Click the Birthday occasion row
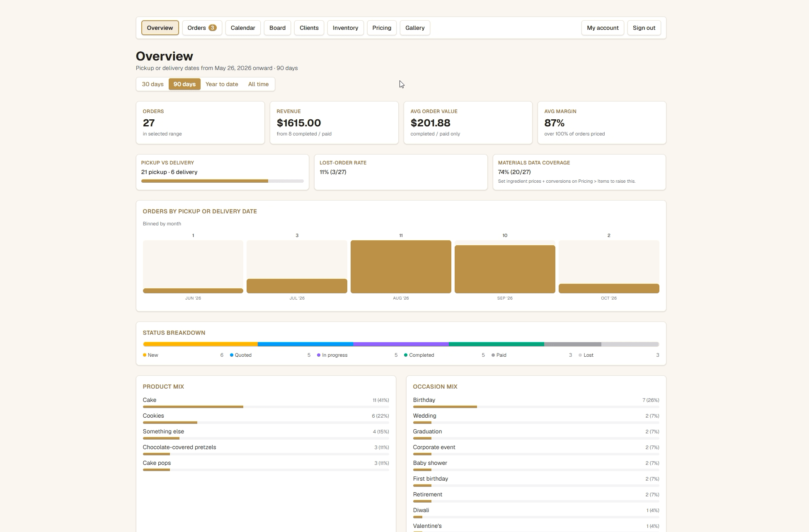This screenshot has height=532, width=809. [x=536, y=402]
